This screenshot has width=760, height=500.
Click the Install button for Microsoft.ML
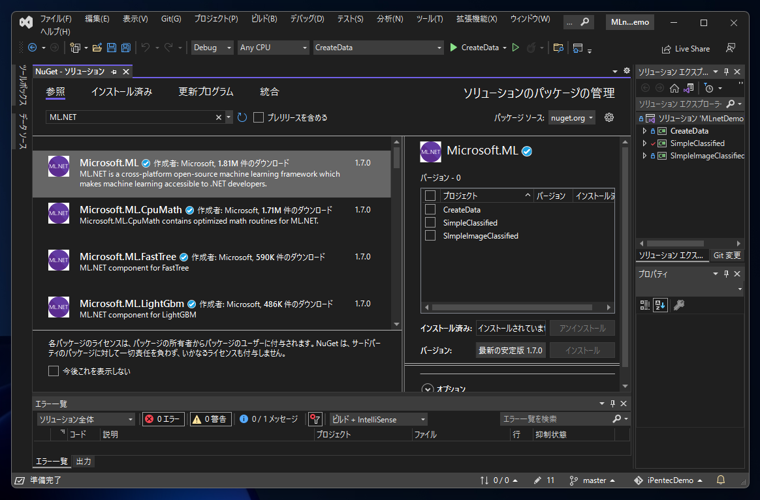(583, 350)
